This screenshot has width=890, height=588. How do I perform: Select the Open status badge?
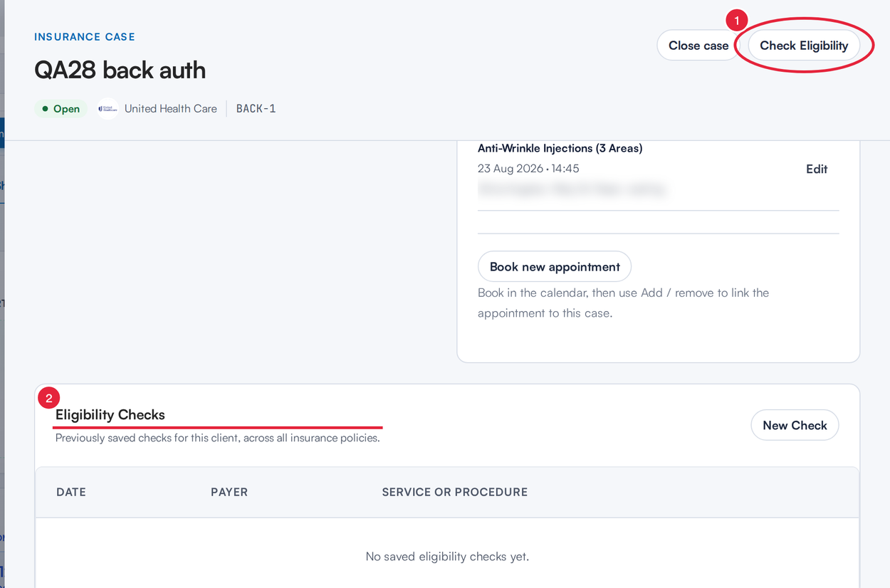pos(61,109)
